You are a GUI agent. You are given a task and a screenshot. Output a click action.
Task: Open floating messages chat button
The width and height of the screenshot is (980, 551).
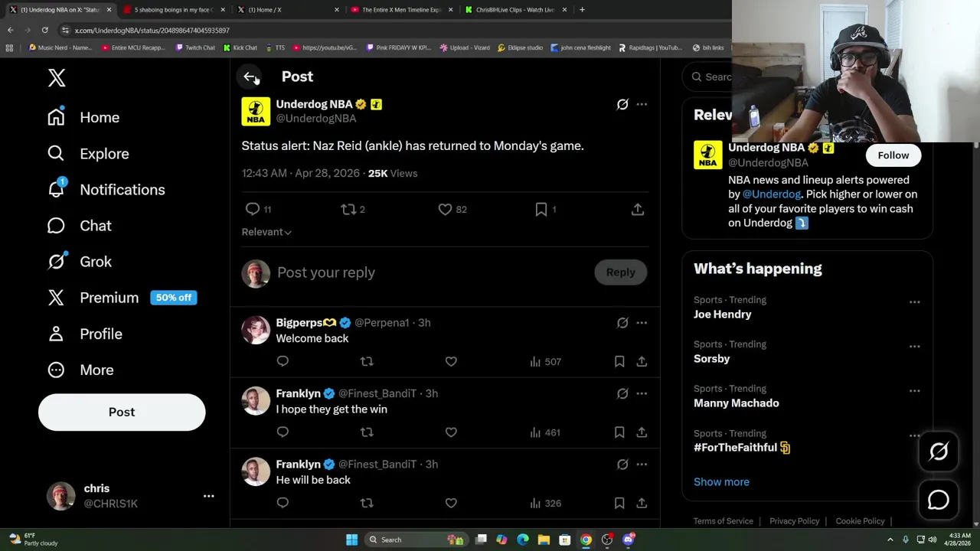click(939, 500)
